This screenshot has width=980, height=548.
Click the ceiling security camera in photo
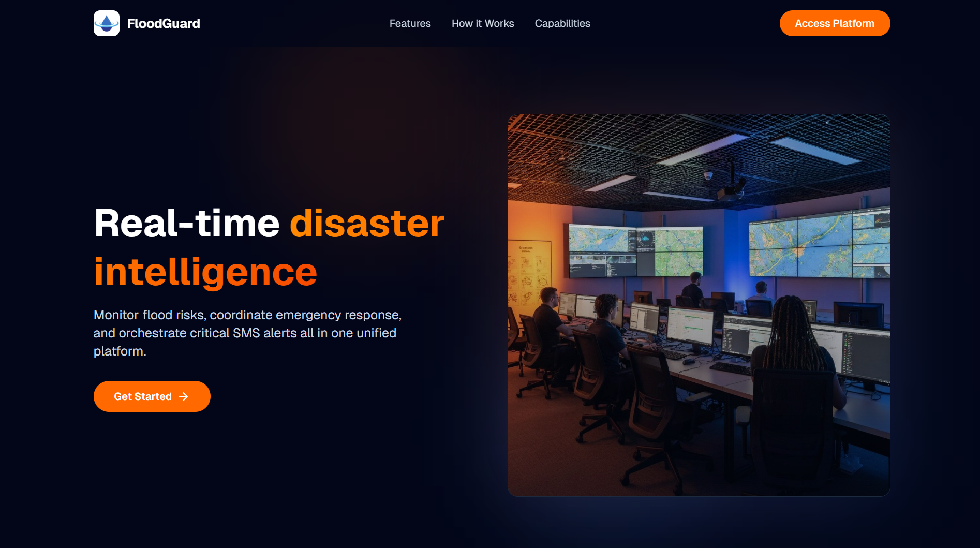(x=708, y=176)
